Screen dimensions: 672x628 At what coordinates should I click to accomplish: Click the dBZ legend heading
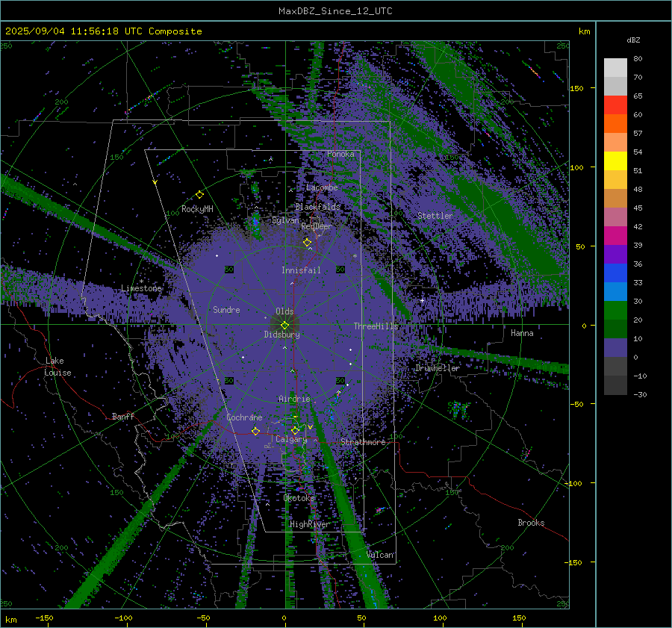click(x=633, y=40)
